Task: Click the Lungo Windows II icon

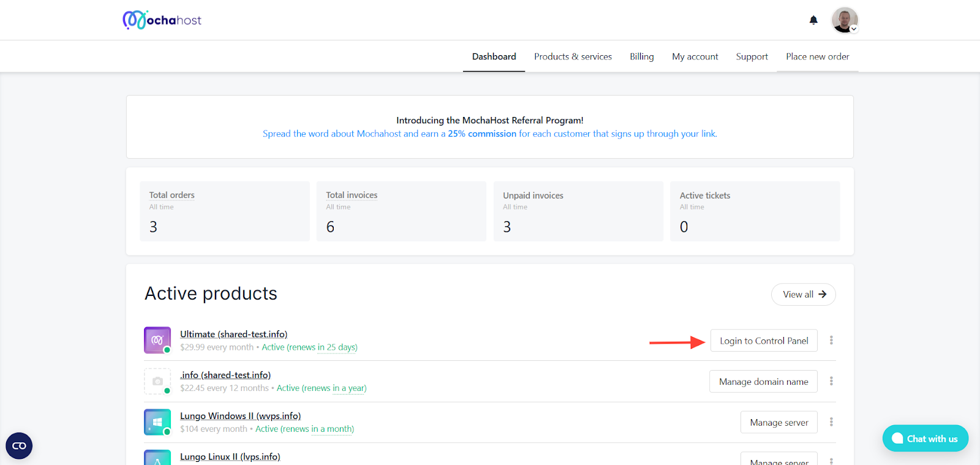Action: pyautogui.click(x=157, y=422)
